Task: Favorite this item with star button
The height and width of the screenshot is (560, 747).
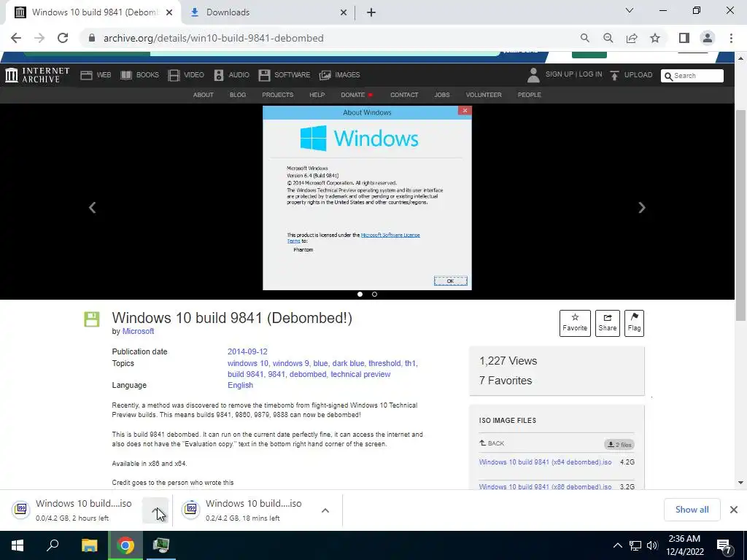Action: tap(575, 323)
